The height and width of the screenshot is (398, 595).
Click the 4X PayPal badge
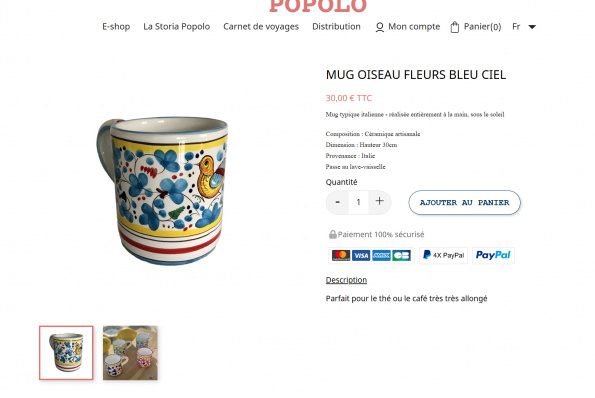443,255
